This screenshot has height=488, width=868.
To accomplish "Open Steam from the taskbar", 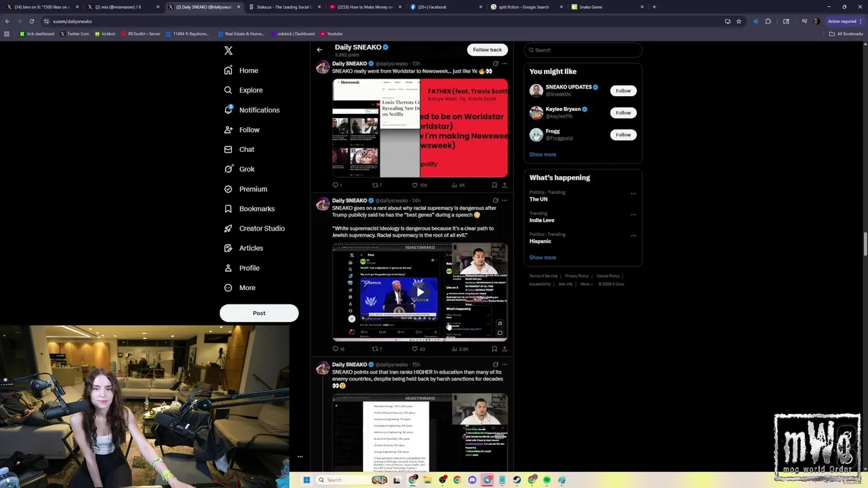I will 517,480.
